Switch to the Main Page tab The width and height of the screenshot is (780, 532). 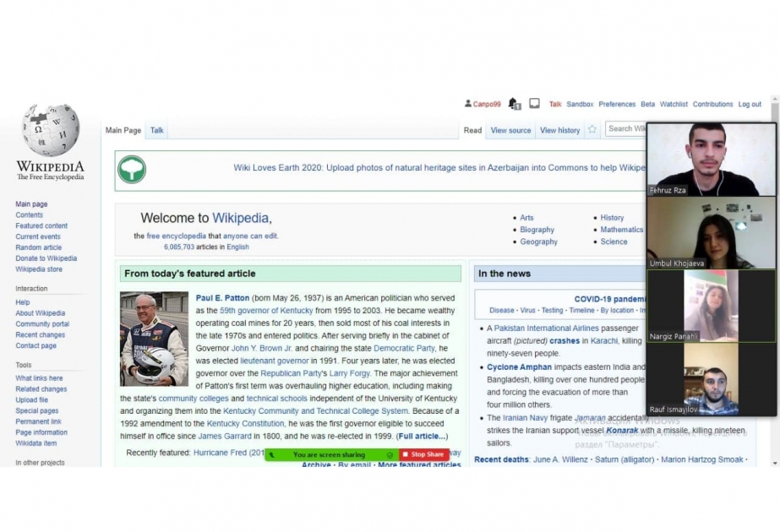click(123, 130)
